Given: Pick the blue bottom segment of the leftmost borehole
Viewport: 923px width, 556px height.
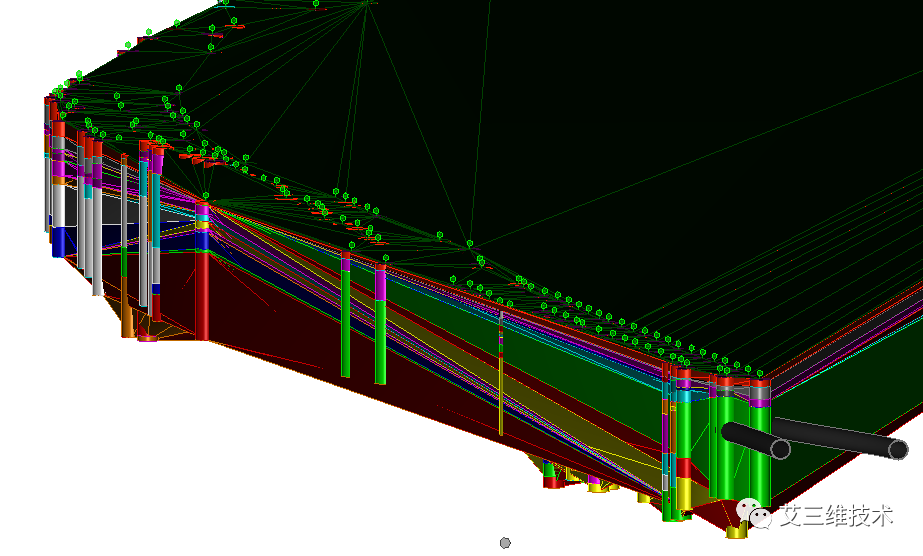Looking at the screenshot, I should tap(58, 242).
